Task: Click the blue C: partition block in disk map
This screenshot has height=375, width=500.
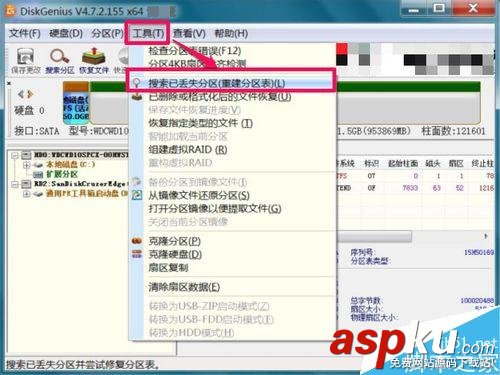Action: (x=76, y=103)
